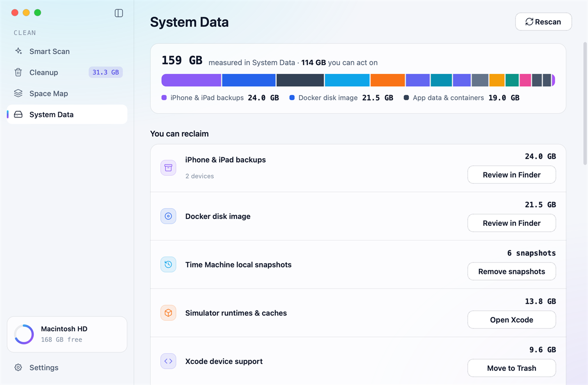Click the purple first segment of storage bar
This screenshot has width=588, height=385.
click(192, 80)
